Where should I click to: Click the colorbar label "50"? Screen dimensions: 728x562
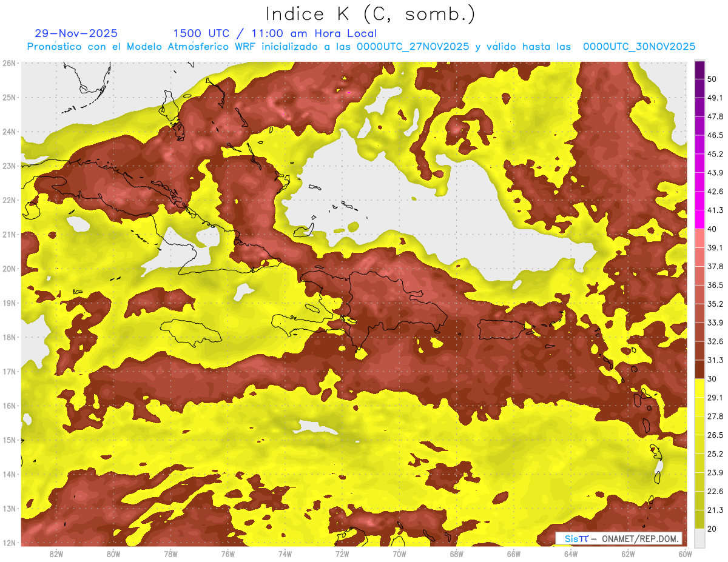(713, 79)
